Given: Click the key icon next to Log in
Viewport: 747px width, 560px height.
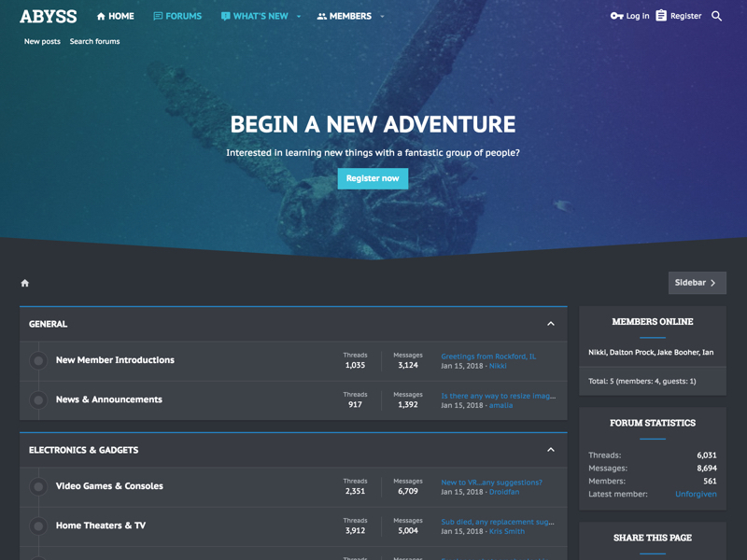Looking at the screenshot, I should tap(615, 16).
